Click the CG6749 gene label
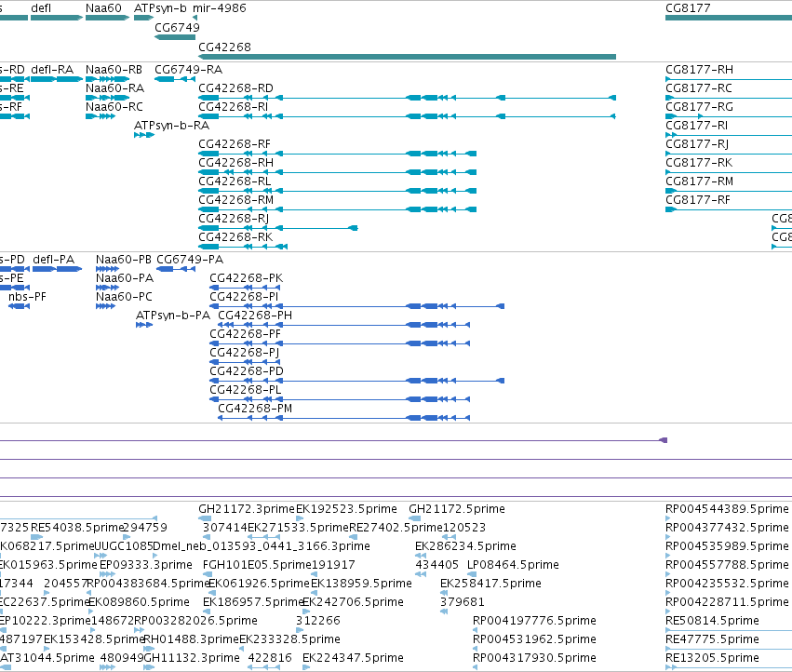Viewport: 792px width, 672px height. tap(177, 28)
